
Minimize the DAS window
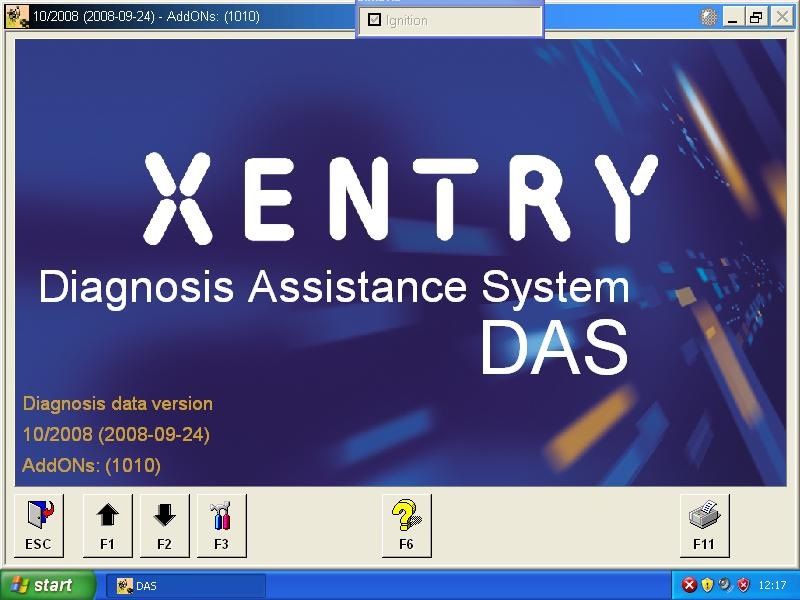(733, 17)
